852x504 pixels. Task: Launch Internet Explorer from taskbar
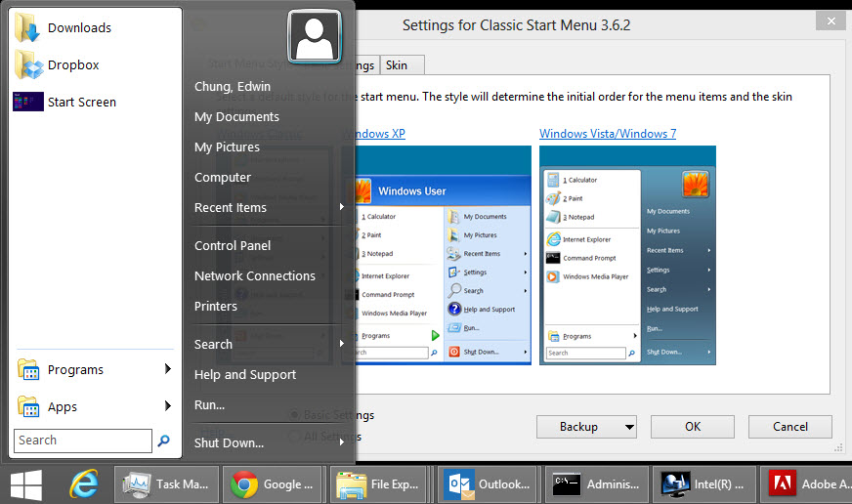point(84,483)
